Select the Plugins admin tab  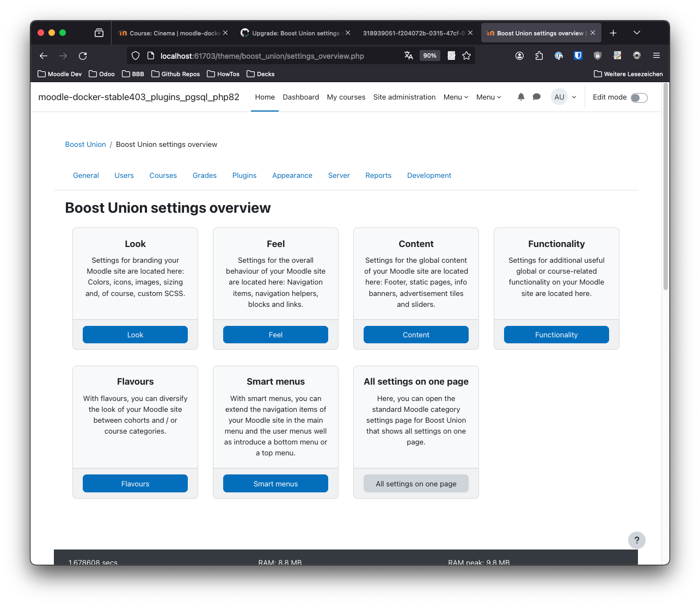tap(244, 175)
